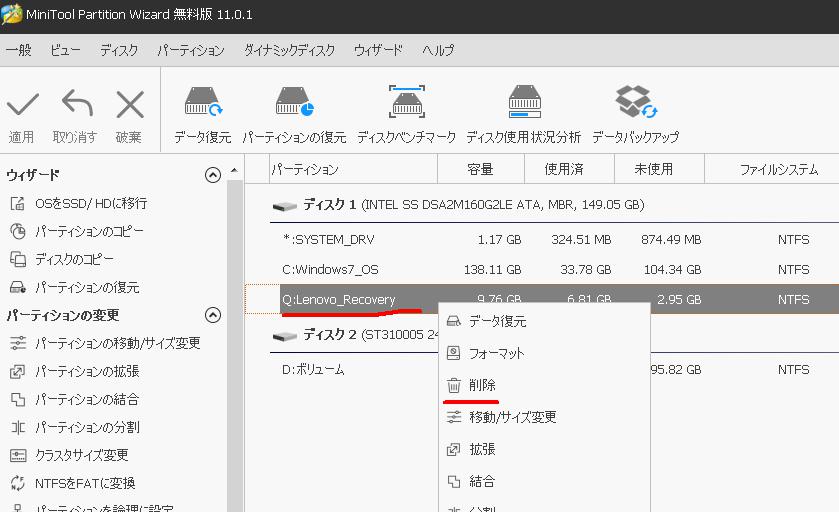This screenshot has height=512, width=839.
Task: Collapse the パーティションの変更 section chevron
Action: pyautogui.click(x=213, y=315)
